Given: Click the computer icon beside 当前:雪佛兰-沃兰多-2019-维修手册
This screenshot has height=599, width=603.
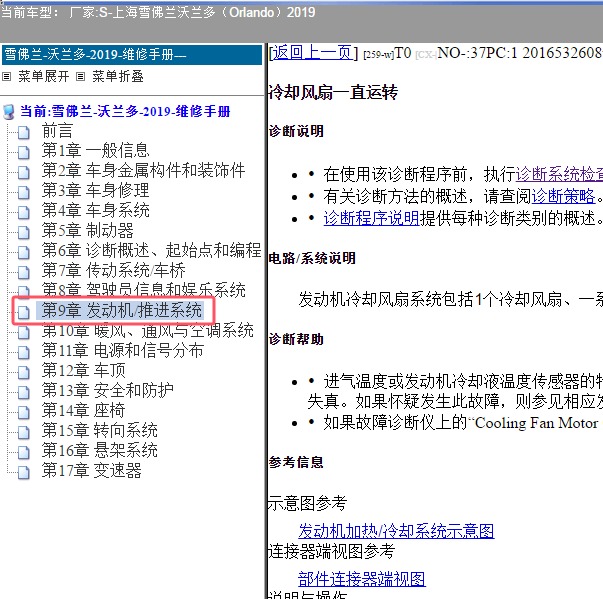Looking at the screenshot, I should [x=8, y=112].
